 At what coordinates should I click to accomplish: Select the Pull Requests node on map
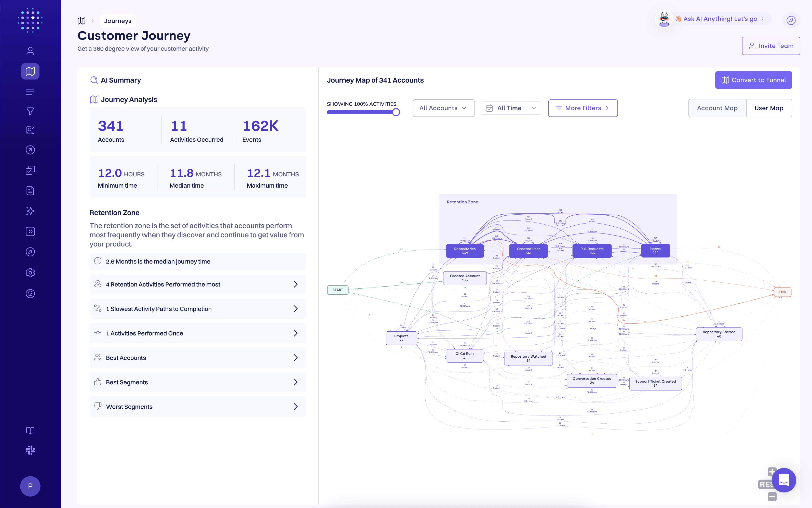coord(592,251)
